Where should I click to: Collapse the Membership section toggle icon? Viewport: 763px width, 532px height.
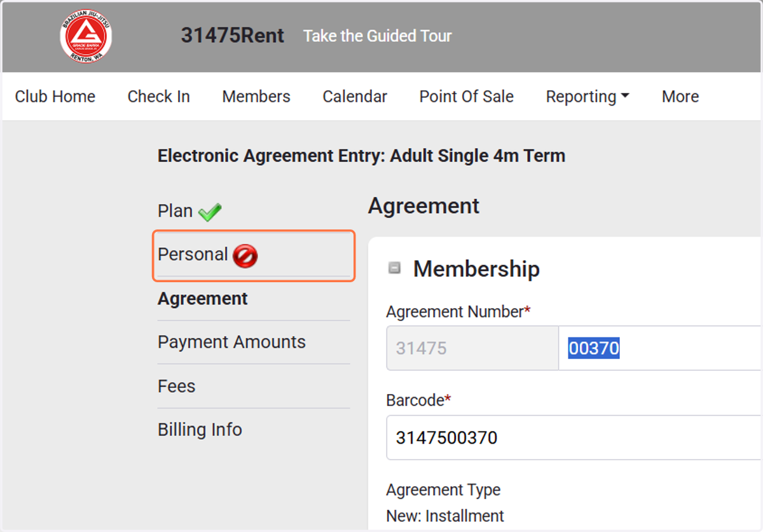click(395, 268)
